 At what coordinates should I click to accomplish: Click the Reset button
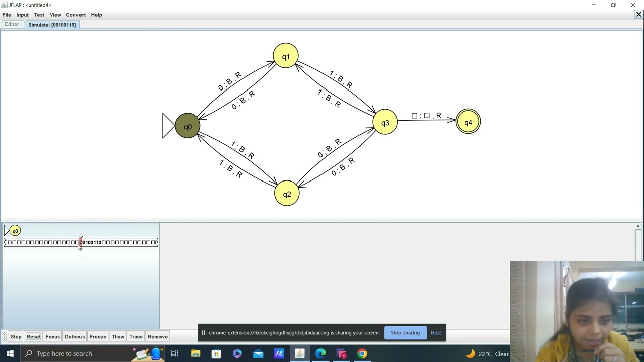point(34,337)
